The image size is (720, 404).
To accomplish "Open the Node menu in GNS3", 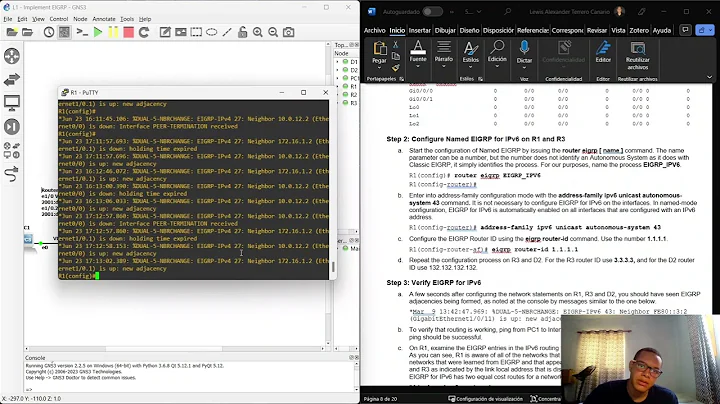I will (x=80, y=19).
